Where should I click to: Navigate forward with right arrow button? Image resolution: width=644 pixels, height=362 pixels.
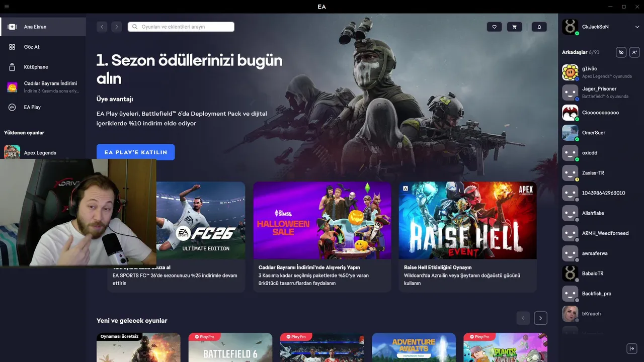(117, 27)
